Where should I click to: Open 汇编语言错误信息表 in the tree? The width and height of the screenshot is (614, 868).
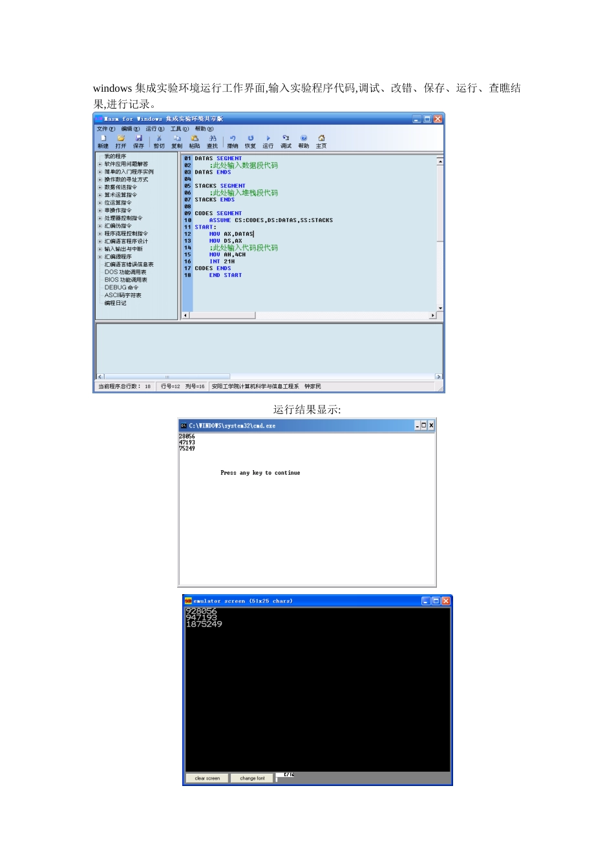pos(129,265)
